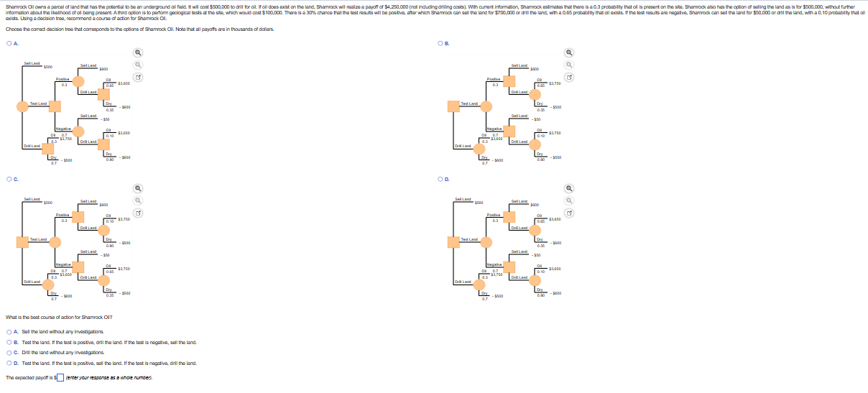The width and height of the screenshot is (868, 393).
Task: Click '(enter your response as a whole number)' hint
Action: point(109,378)
